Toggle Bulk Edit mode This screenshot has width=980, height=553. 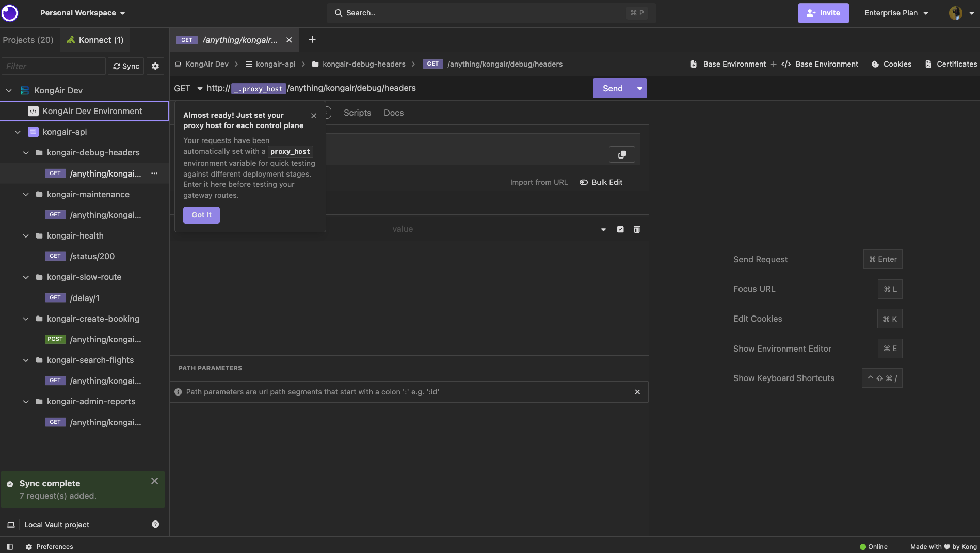601,182
